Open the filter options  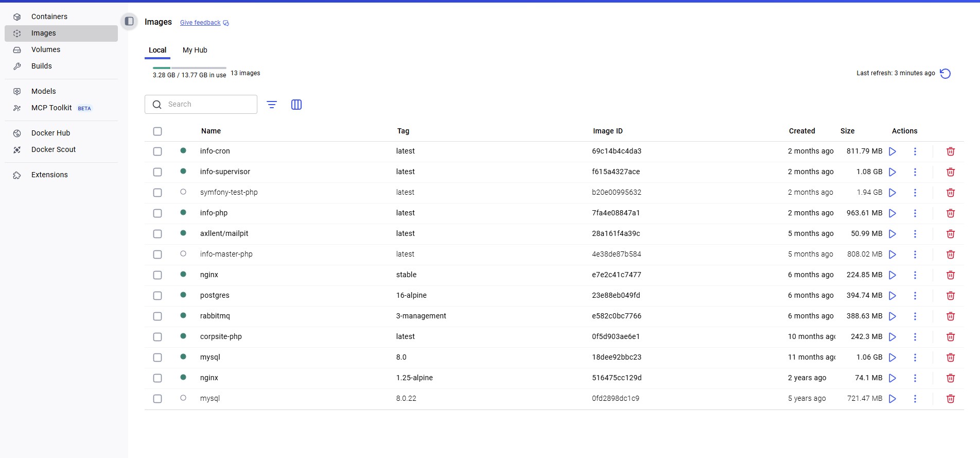pos(272,105)
